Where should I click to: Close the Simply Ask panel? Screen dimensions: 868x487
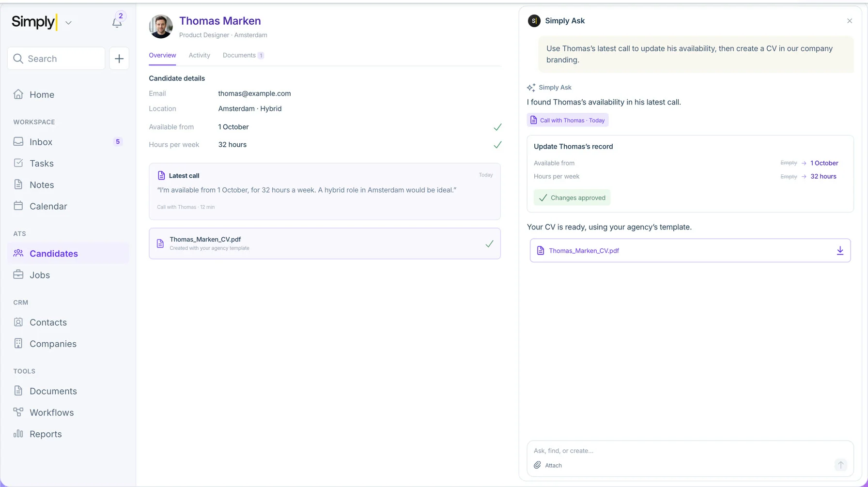[x=850, y=21]
